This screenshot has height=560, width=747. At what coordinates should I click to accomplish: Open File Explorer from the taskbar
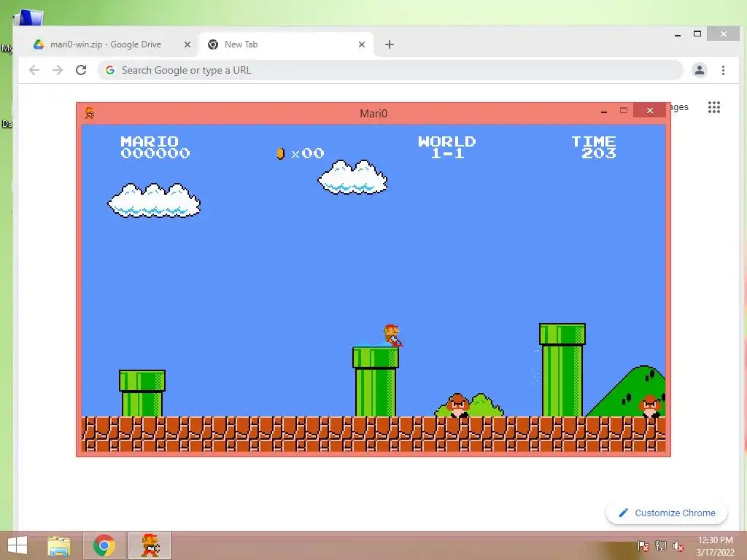[x=59, y=545]
